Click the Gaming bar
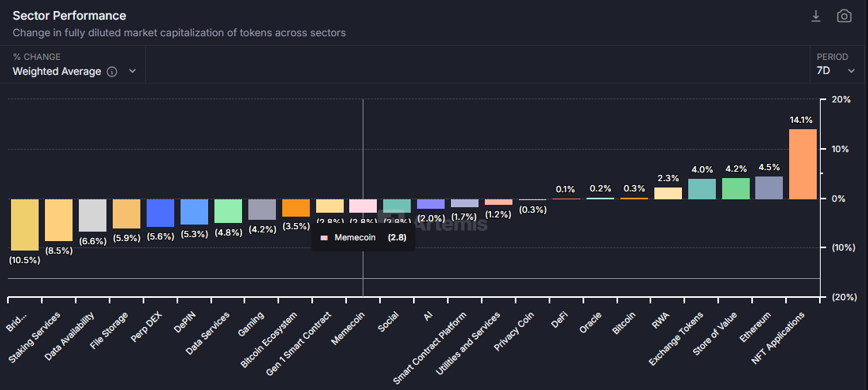The image size is (868, 390). pos(262,209)
